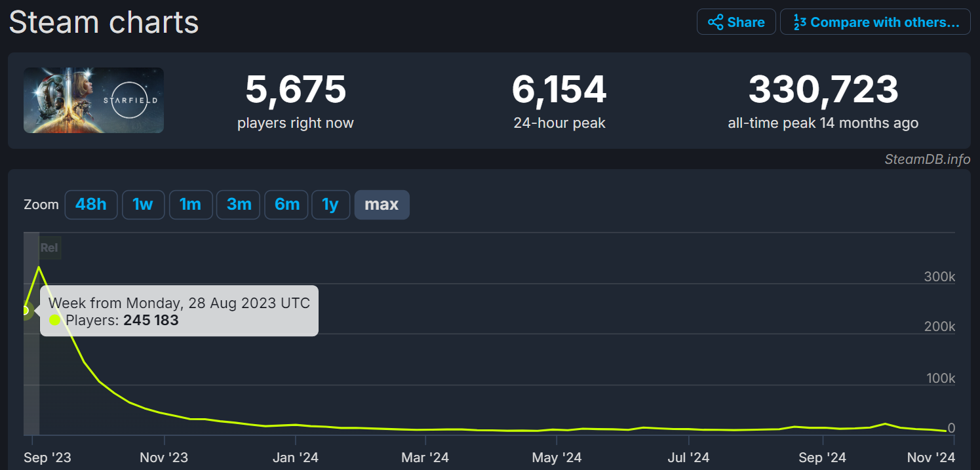Viewport: 980px width, 470px height.
Task: Click the 24-hour peak caption
Action: click(x=559, y=123)
